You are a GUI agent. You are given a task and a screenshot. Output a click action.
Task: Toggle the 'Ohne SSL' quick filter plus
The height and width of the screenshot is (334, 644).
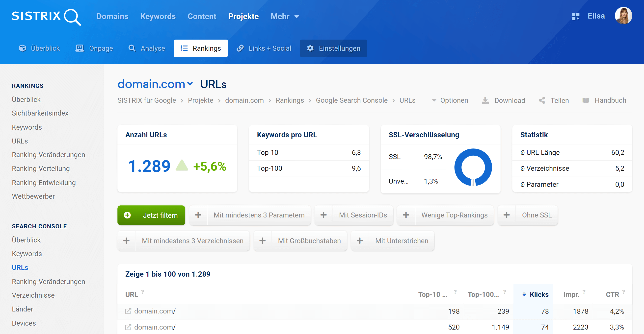507,215
